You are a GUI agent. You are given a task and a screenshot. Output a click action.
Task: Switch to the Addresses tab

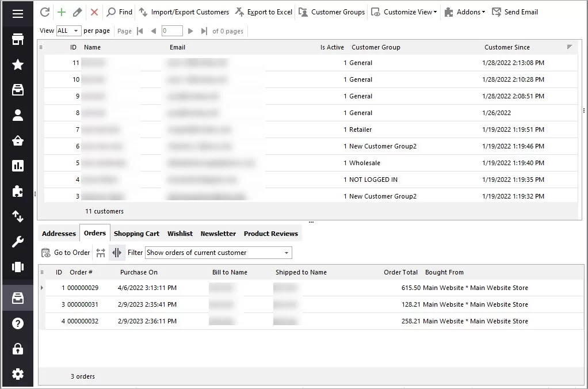(59, 234)
